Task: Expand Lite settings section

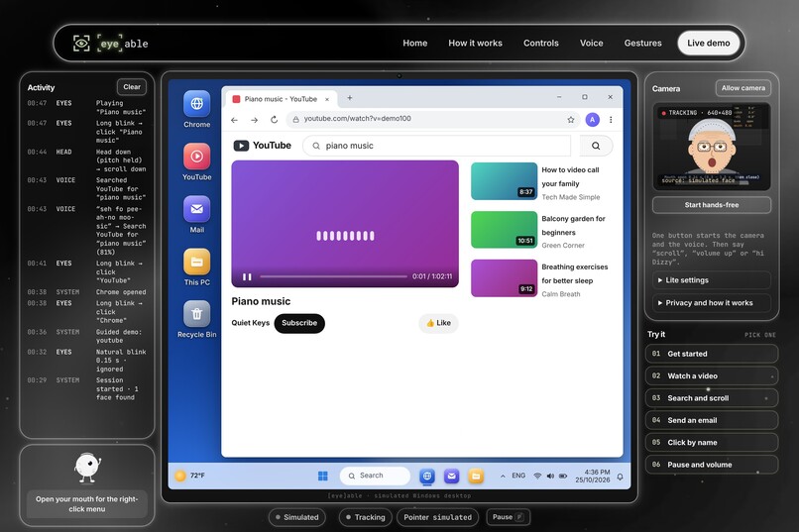Action: (x=712, y=280)
